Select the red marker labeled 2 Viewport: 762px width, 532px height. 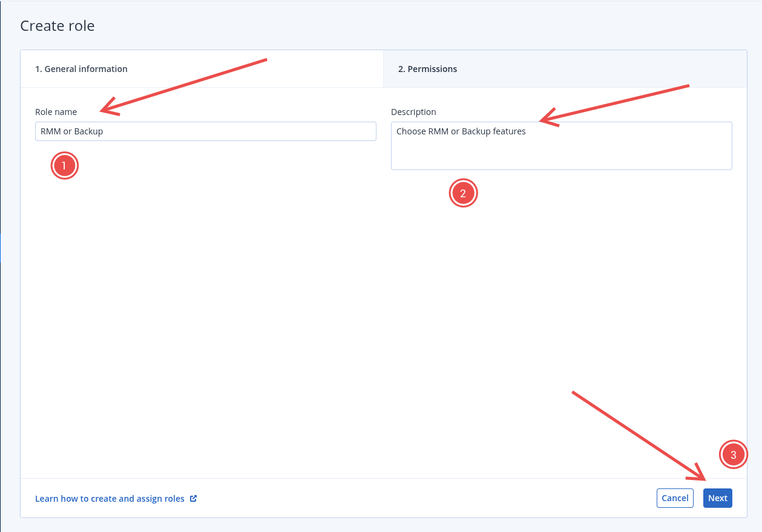463,193
